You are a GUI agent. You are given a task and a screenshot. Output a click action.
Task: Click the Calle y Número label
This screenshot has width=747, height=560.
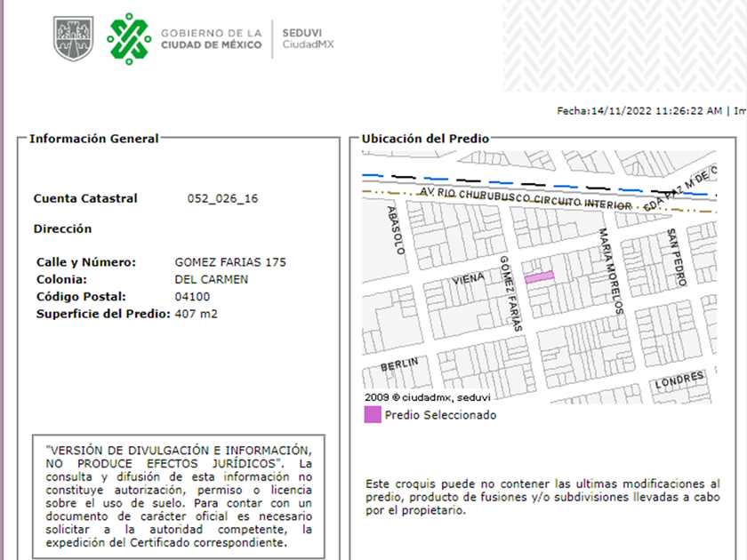point(85,262)
